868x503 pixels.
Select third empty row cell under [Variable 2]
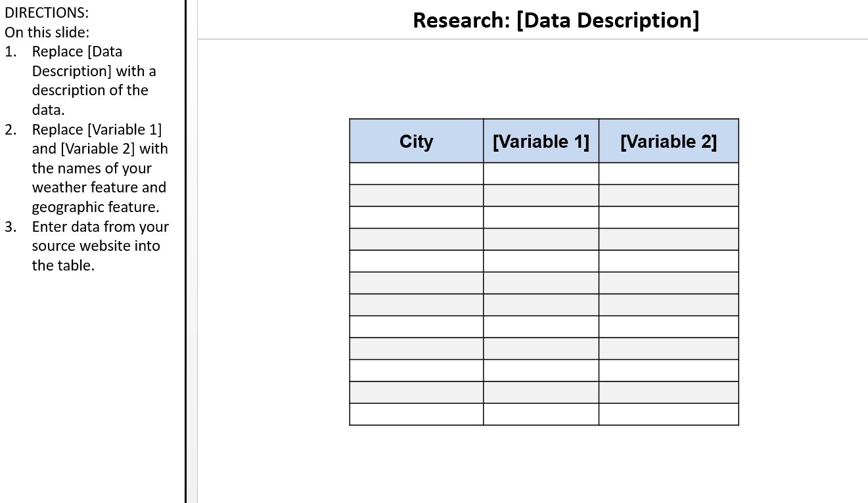pos(668,217)
